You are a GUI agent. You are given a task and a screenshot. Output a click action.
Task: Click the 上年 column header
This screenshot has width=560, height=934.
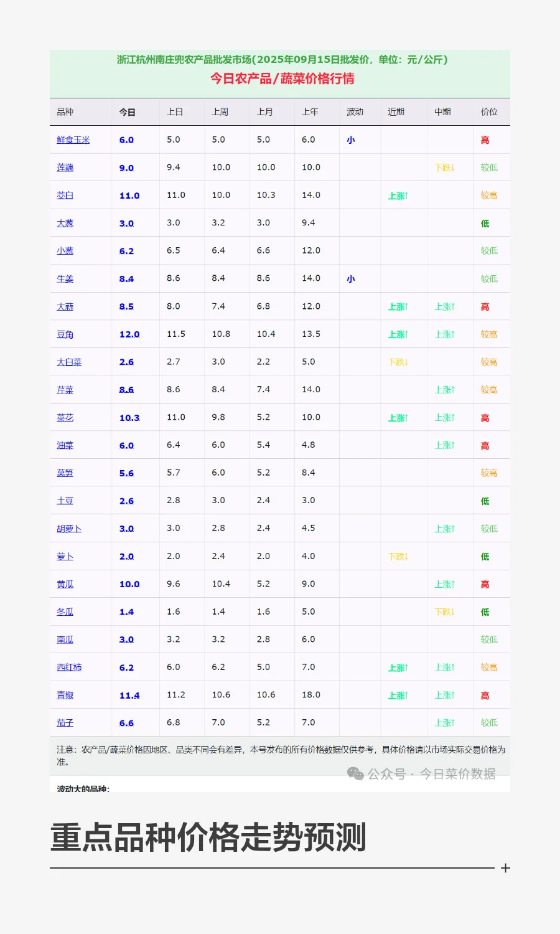tap(310, 112)
